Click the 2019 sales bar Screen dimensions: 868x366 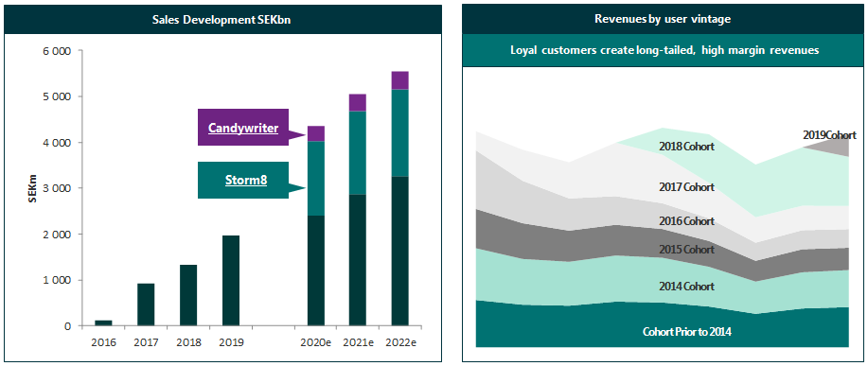coord(230,281)
